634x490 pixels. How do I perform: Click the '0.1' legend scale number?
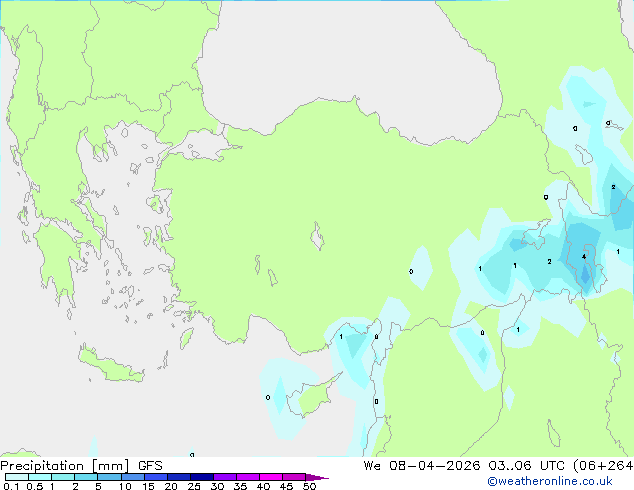11,486
